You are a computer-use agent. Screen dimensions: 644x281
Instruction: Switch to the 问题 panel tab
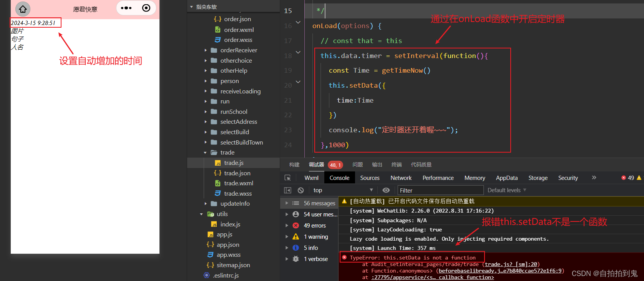pos(358,165)
